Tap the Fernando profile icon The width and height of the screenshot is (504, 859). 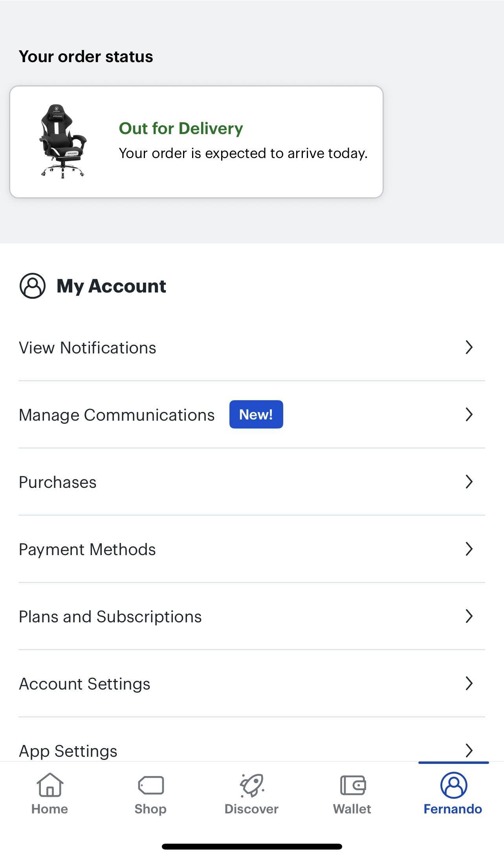(453, 785)
